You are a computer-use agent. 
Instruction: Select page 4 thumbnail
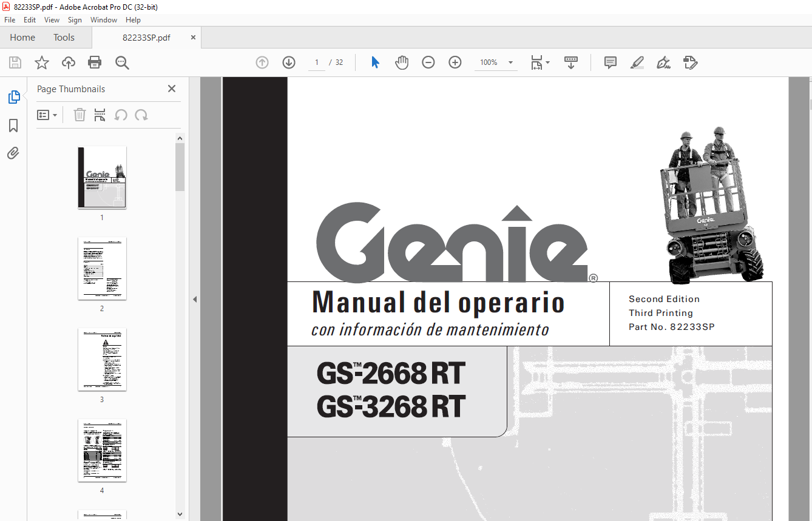tap(102, 450)
